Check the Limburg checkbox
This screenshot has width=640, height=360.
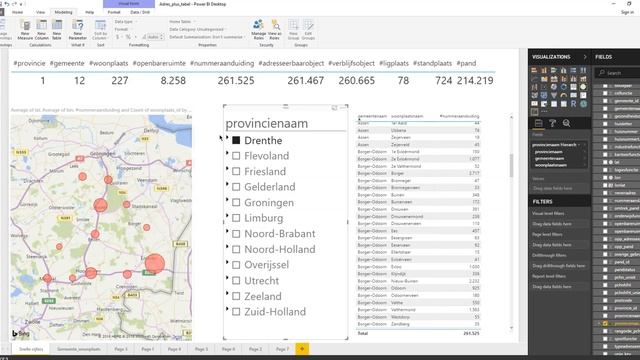[236, 218]
